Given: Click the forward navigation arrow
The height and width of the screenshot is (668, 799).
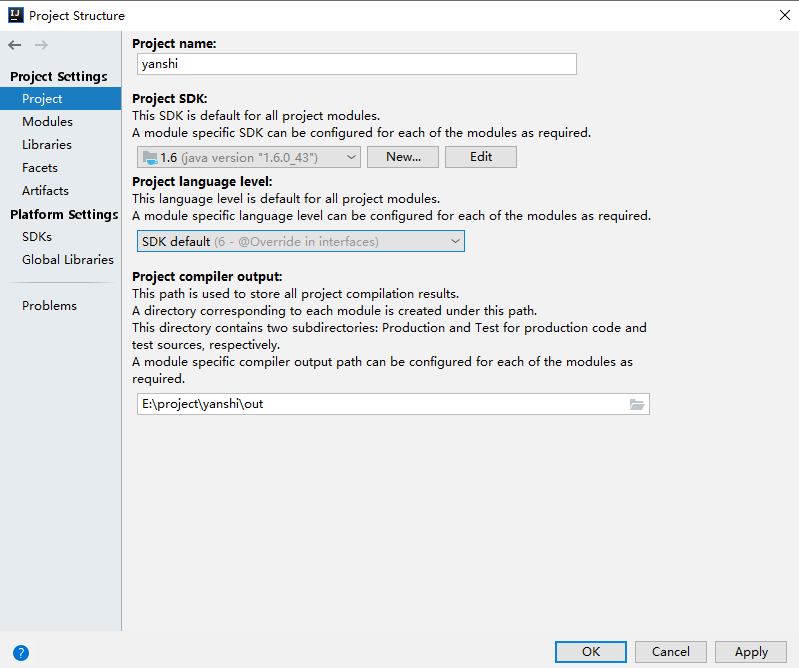Looking at the screenshot, I should point(41,45).
